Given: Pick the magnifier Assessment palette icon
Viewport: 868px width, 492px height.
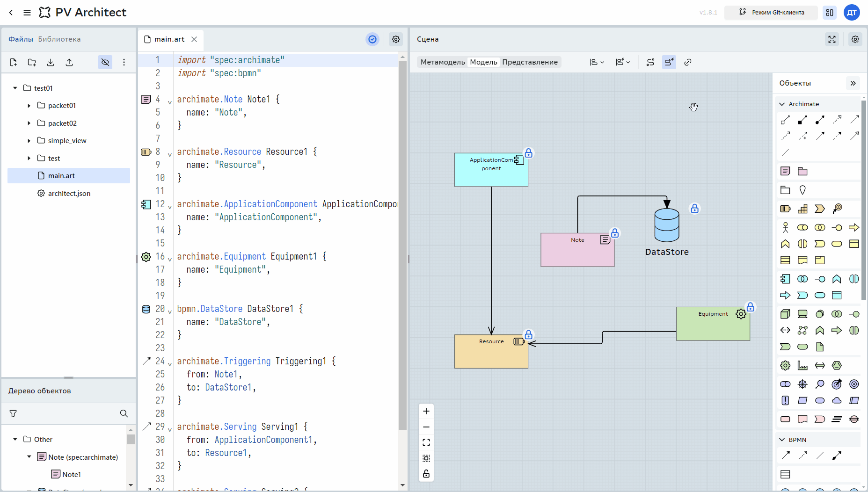Looking at the screenshot, I should 820,384.
